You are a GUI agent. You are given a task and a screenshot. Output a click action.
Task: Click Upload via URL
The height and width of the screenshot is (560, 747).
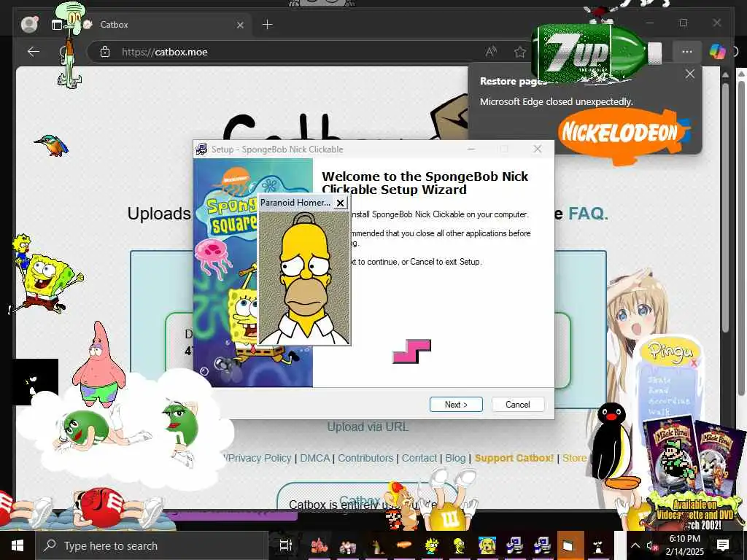click(368, 427)
